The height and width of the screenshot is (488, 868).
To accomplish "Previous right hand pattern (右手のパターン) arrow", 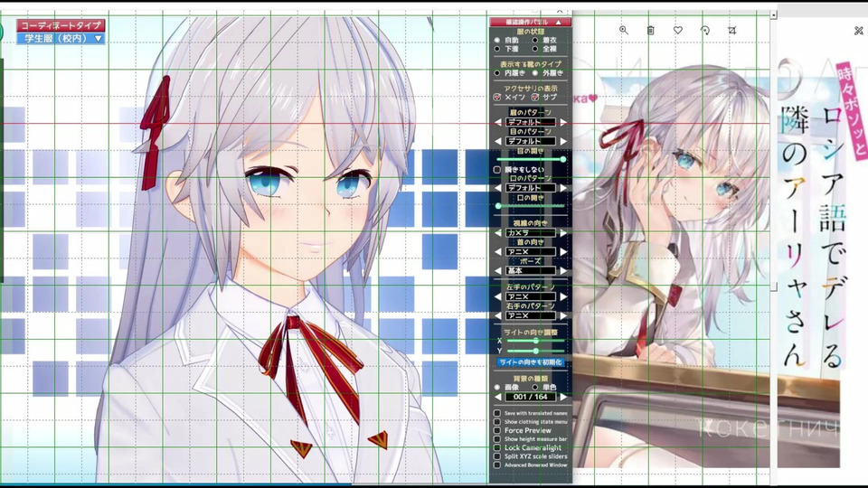I will click(497, 316).
